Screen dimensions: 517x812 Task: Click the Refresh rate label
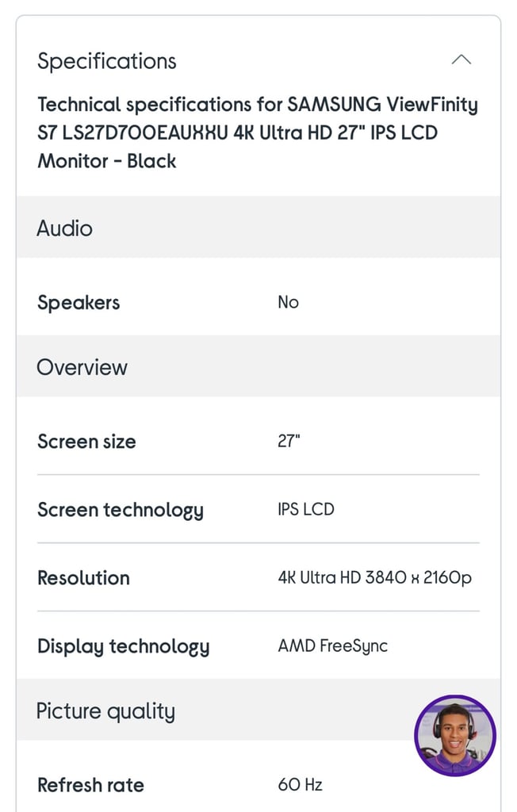[x=90, y=785]
